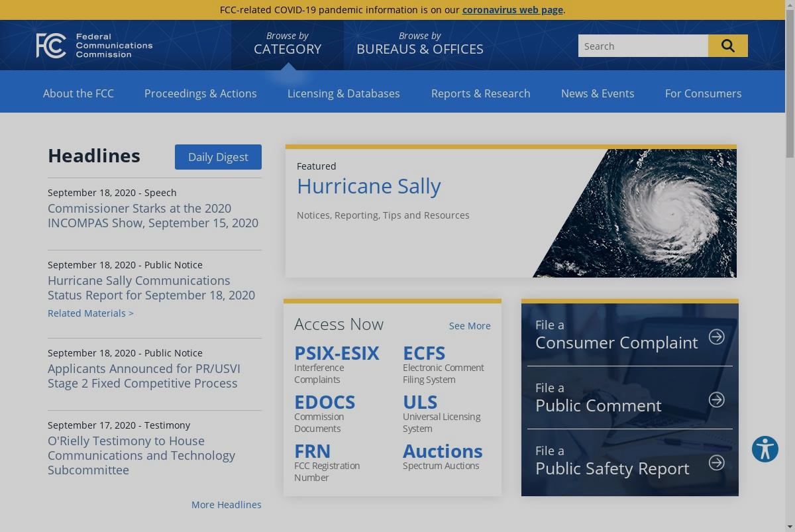Open Auctions Spectrum Auctions link
795x532 pixels.
pos(443,456)
